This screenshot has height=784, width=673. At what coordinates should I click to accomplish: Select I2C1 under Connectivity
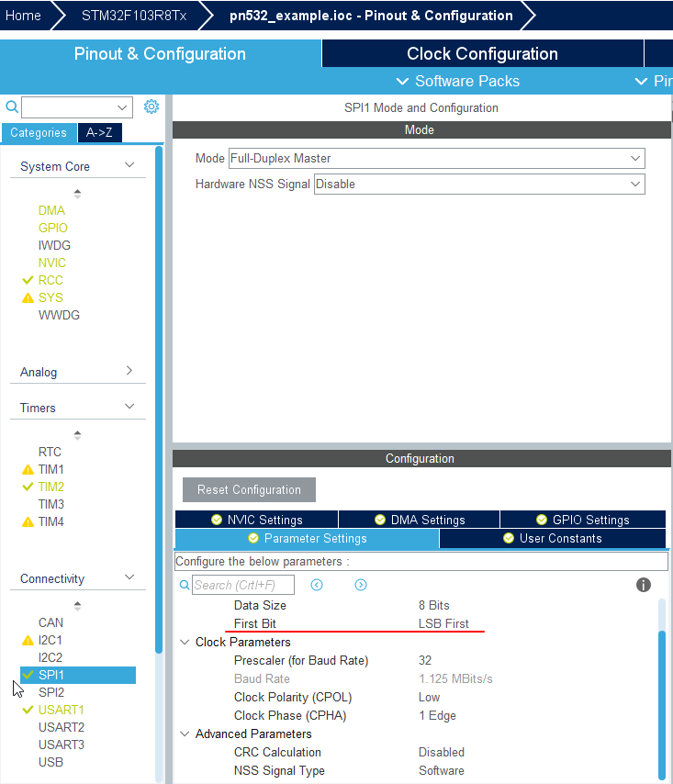pyautogui.click(x=50, y=641)
